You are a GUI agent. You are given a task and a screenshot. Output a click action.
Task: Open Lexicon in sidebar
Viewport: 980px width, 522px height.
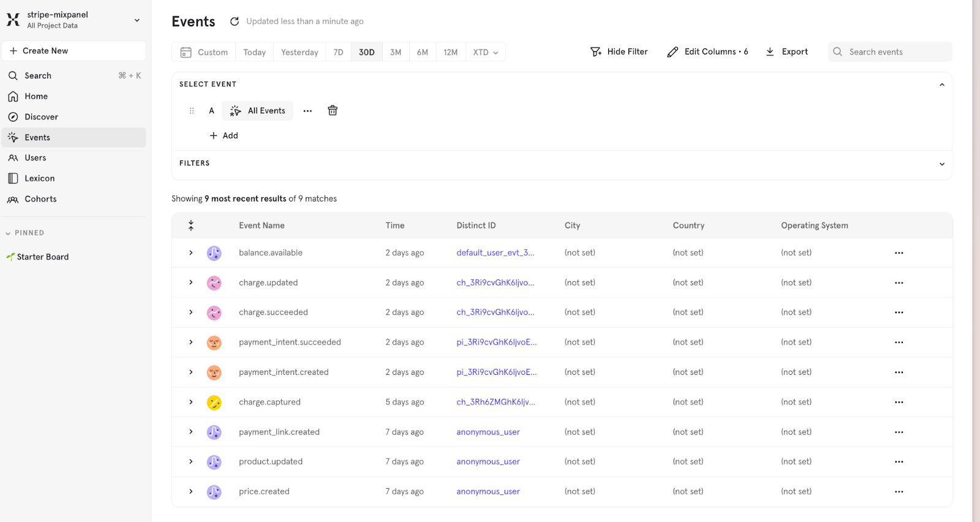(73, 178)
